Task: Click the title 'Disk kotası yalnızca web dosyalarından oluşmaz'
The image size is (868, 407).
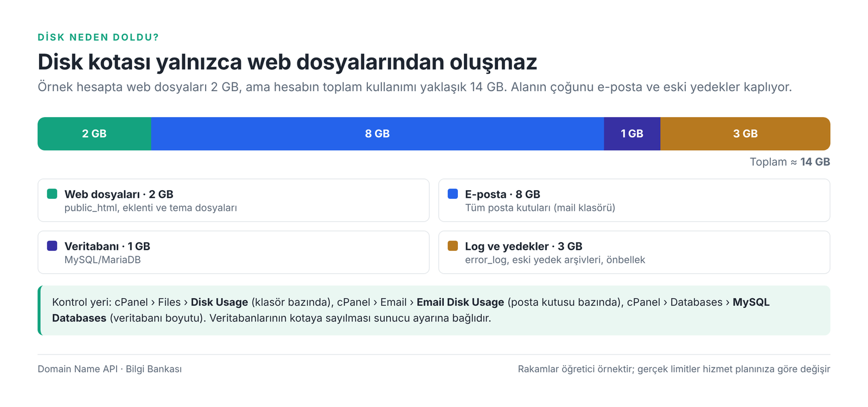Action: (288, 62)
